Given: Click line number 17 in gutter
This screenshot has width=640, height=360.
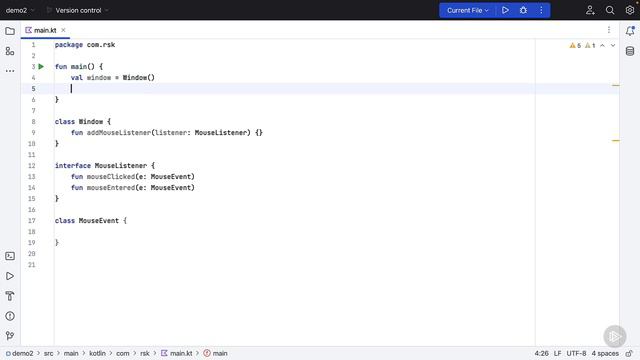Looking at the screenshot, I should tap(31, 221).
